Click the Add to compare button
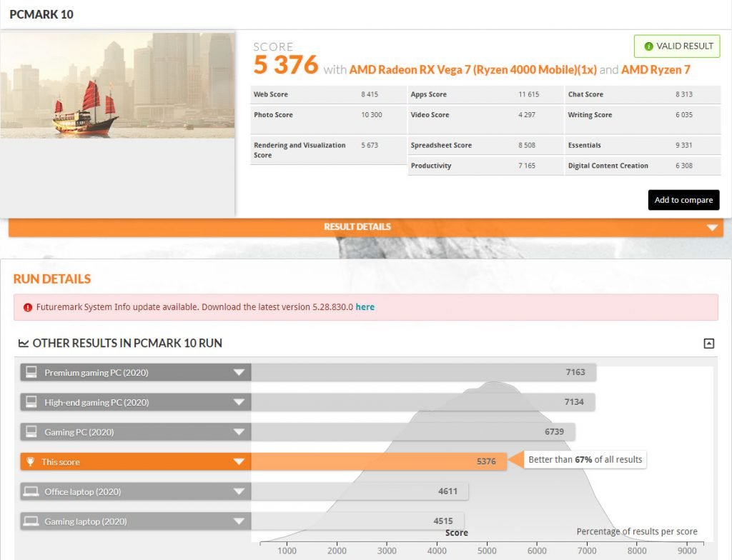The width and height of the screenshot is (732, 560). (x=683, y=200)
